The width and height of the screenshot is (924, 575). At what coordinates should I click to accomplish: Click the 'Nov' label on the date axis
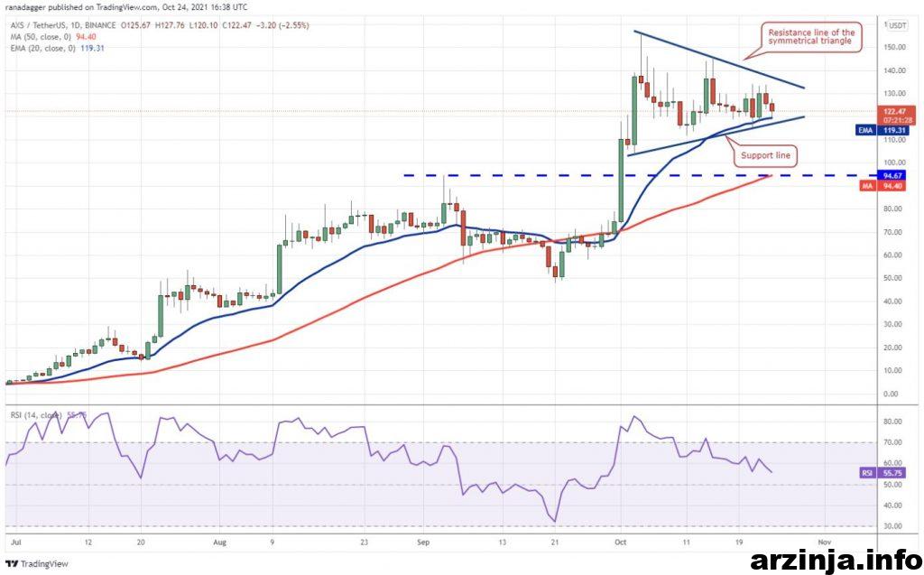(823, 543)
